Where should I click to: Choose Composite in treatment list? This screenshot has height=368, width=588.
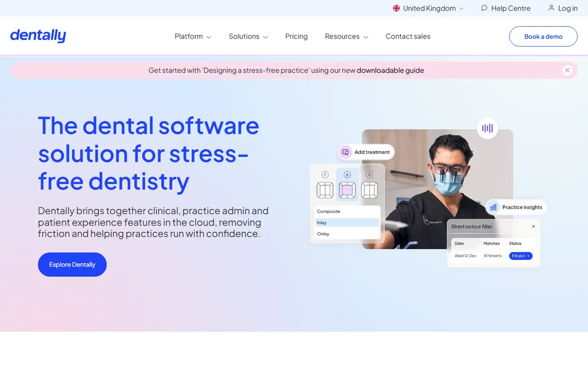[347, 211]
